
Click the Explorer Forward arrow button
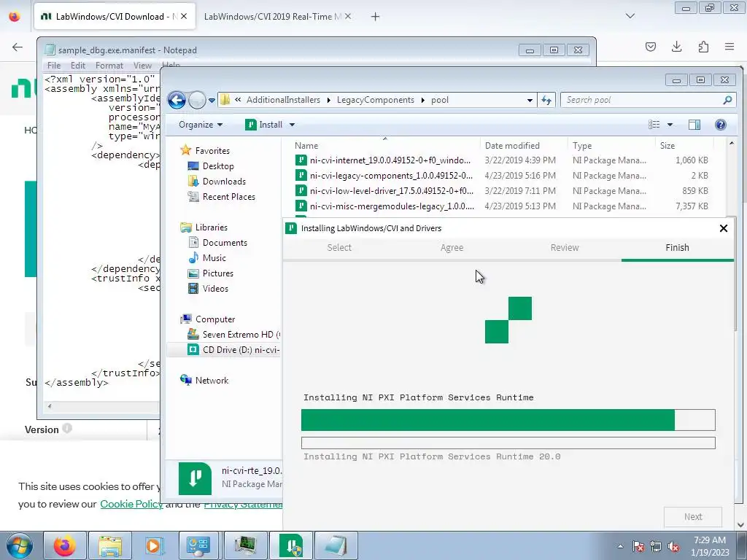point(197,100)
